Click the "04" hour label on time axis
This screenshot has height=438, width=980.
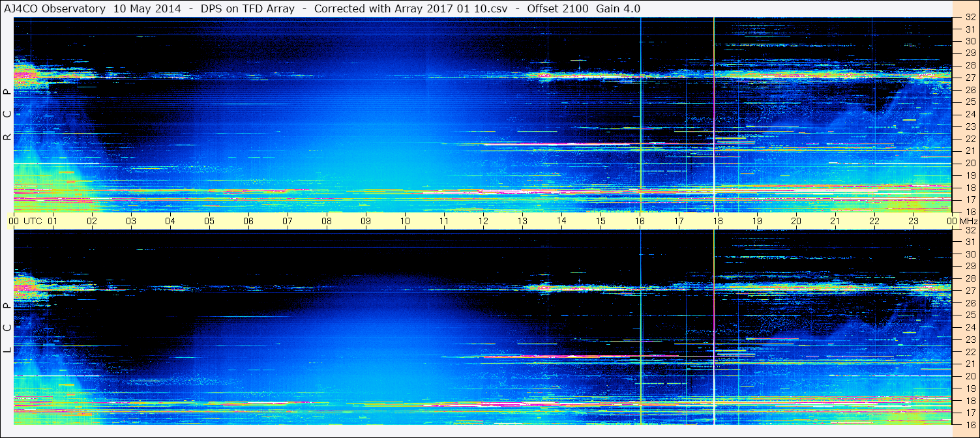pyautogui.click(x=170, y=221)
